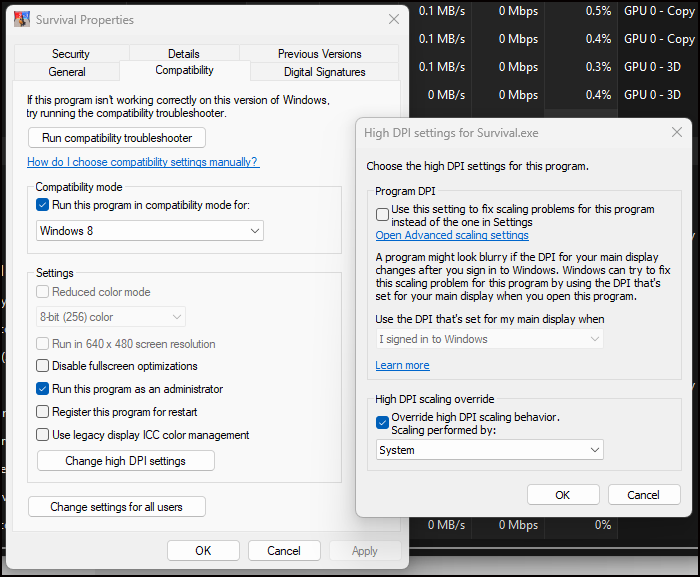
Task: Click the 0% GPU value below the dialog
Action: (603, 525)
